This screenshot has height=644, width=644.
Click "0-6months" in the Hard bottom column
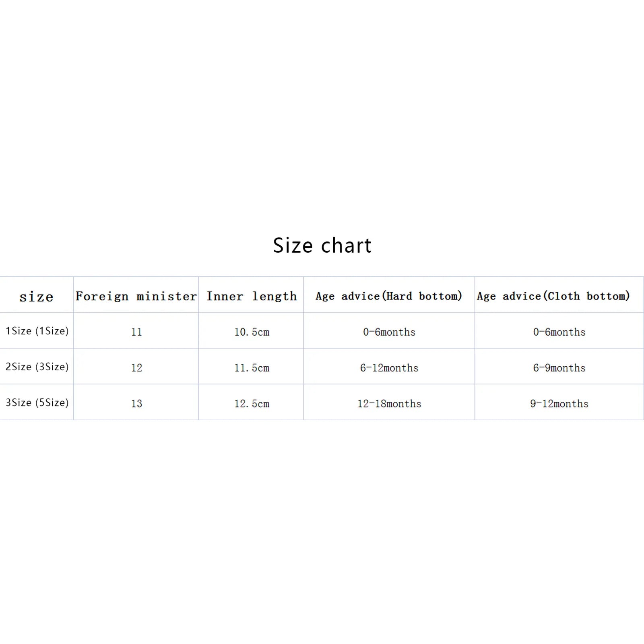(389, 332)
